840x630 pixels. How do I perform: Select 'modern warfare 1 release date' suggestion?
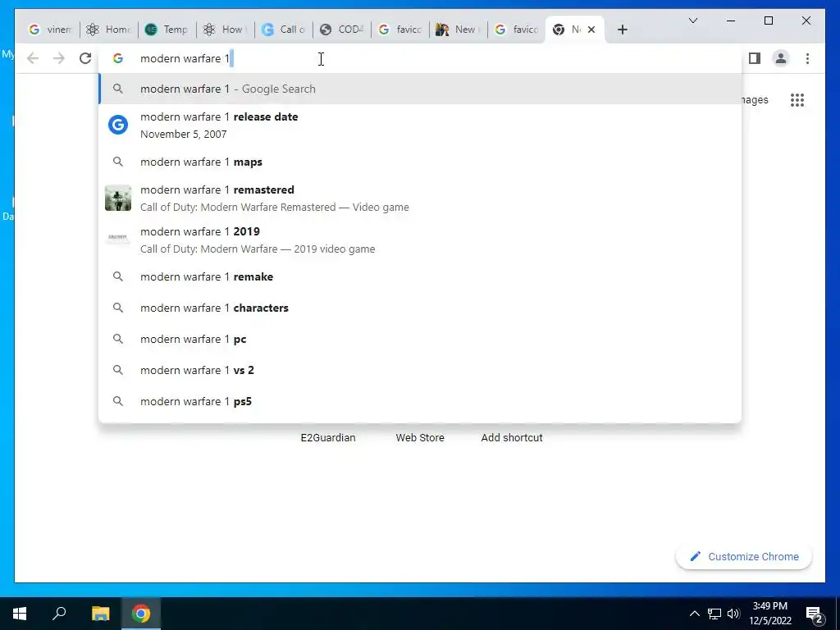(x=420, y=126)
